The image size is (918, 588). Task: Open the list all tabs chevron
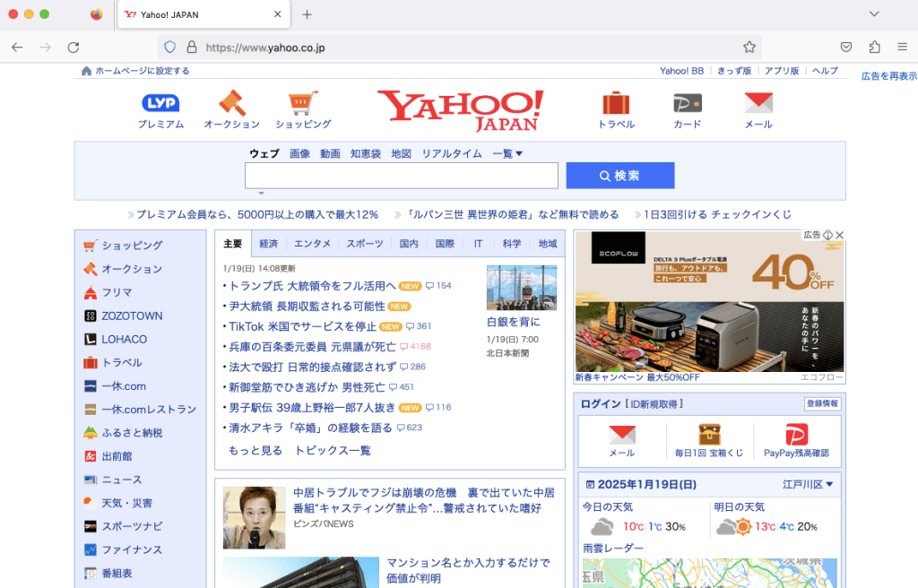[x=874, y=14]
